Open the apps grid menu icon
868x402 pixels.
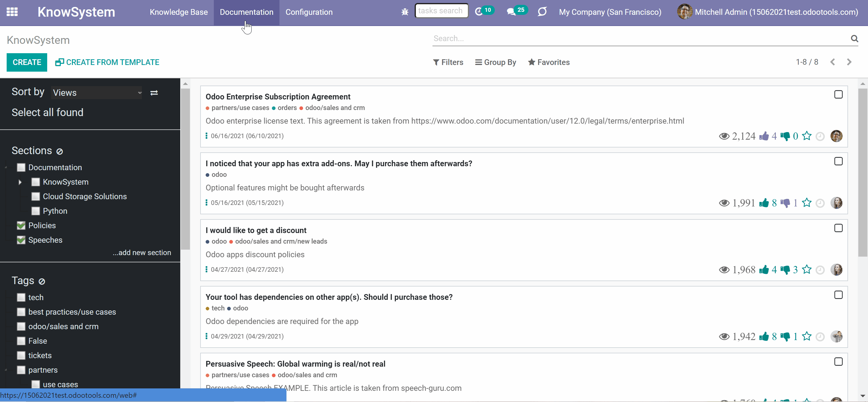[12, 12]
